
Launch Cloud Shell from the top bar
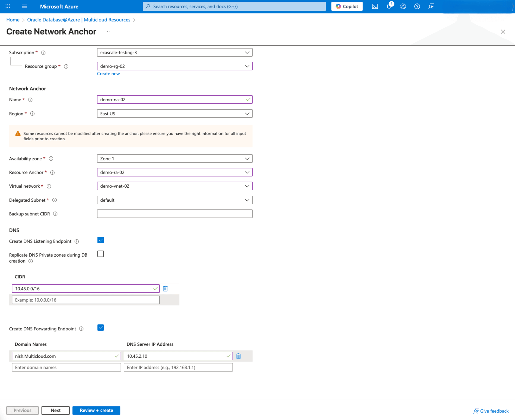[x=375, y=6]
